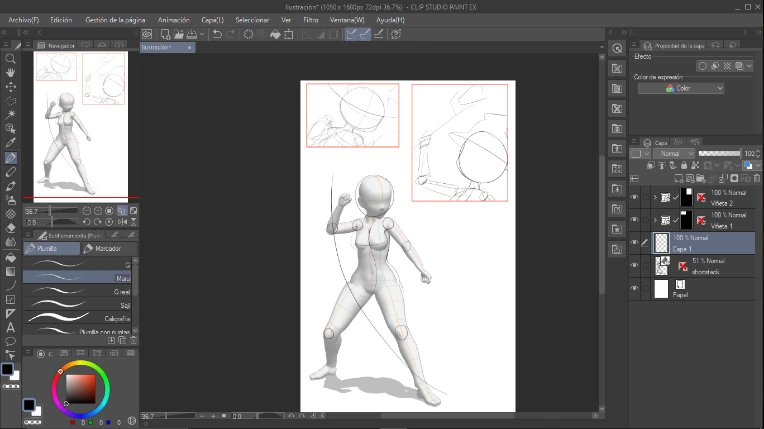Select the Auto select magic wand tool
This screenshot has width=764, height=429.
pos(10,115)
